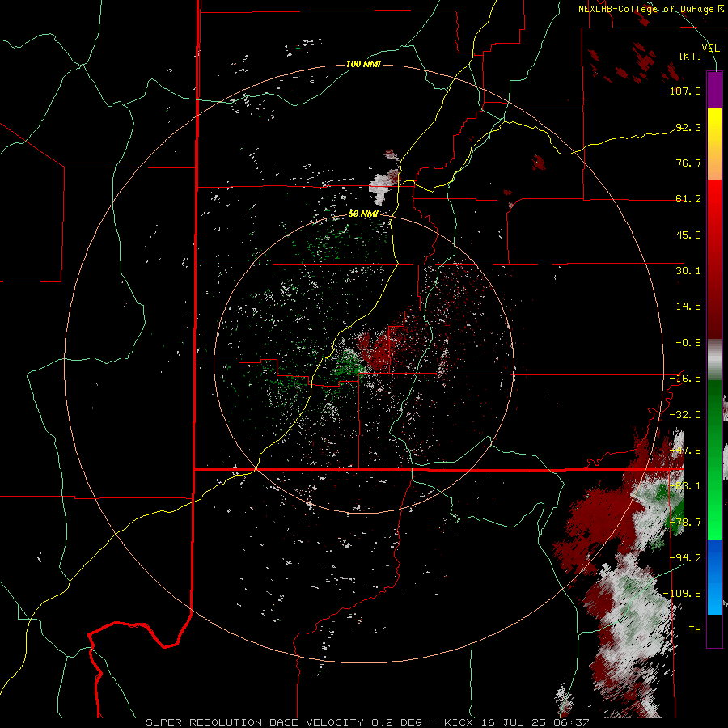Select the NEXLAB-College of DuPage credit text

point(650,9)
